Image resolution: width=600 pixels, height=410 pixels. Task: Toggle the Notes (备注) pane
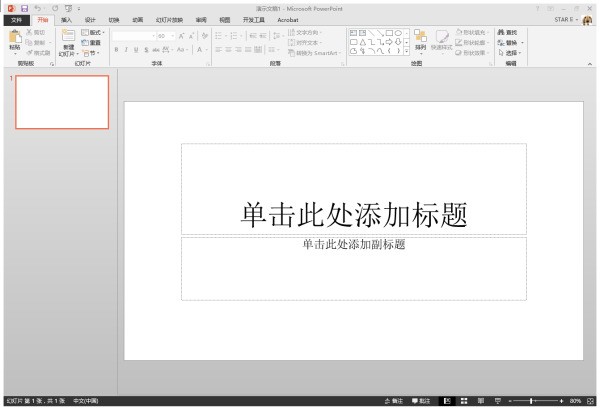click(394, 400)
